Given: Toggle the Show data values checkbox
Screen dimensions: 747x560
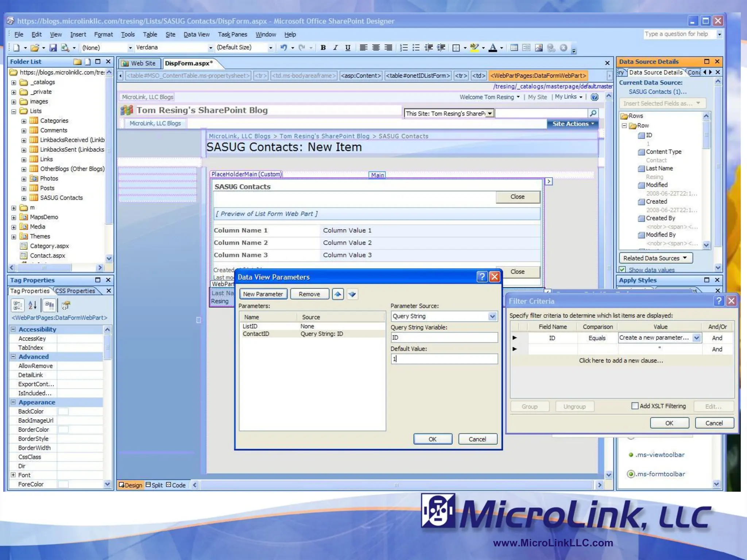Looking at the screenshot, I should (623, 270).
